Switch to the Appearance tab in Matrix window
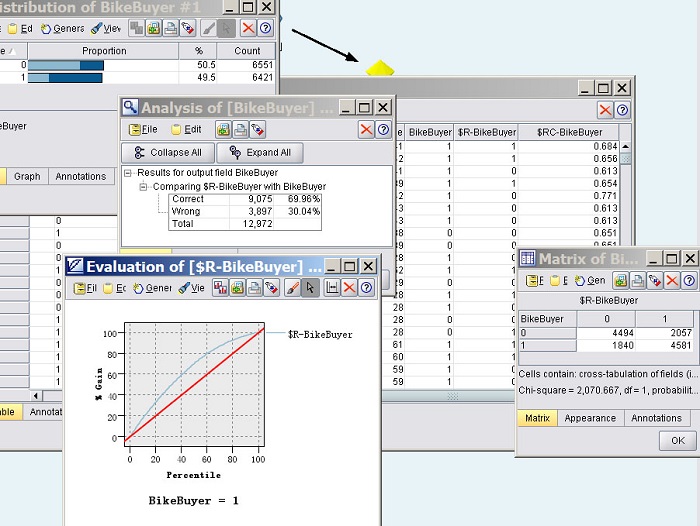The width and height of the screenshot is (700, 526). 590,418
